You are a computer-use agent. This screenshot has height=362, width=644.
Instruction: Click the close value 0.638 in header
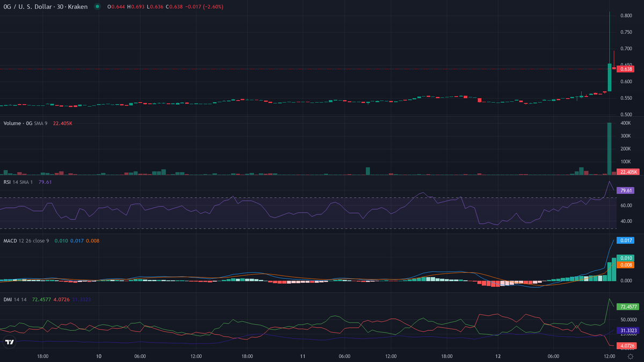point(176,6)
